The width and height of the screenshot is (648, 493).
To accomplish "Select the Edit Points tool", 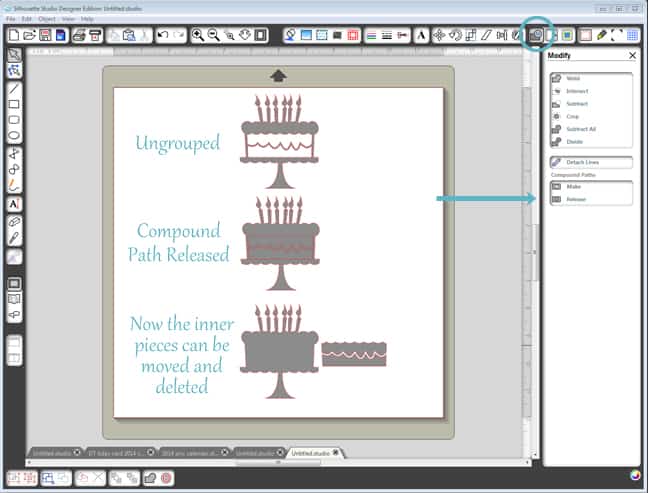I will pyautogui.click(x=14, y=71).
